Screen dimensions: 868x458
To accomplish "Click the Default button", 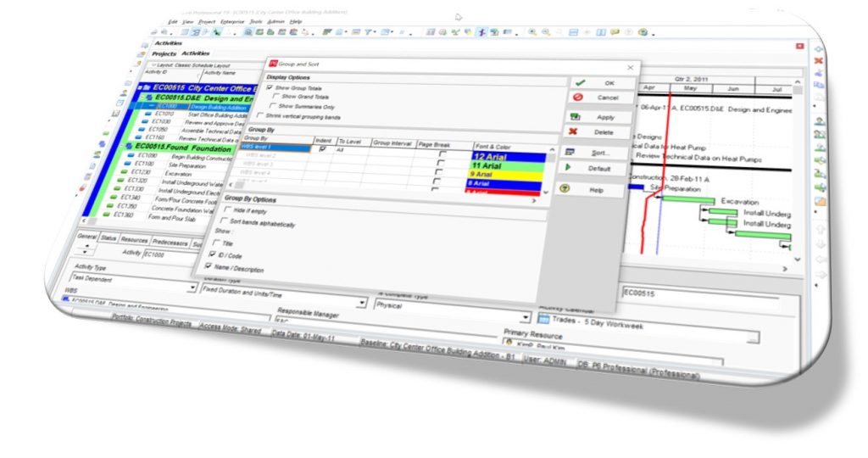I will tap(593, 168).
